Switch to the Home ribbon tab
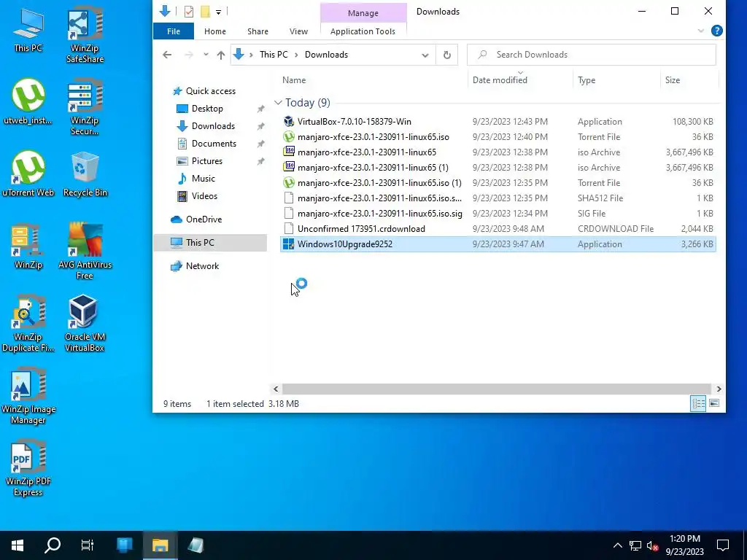This screenshot has width=747, height=560. point(215,31)
